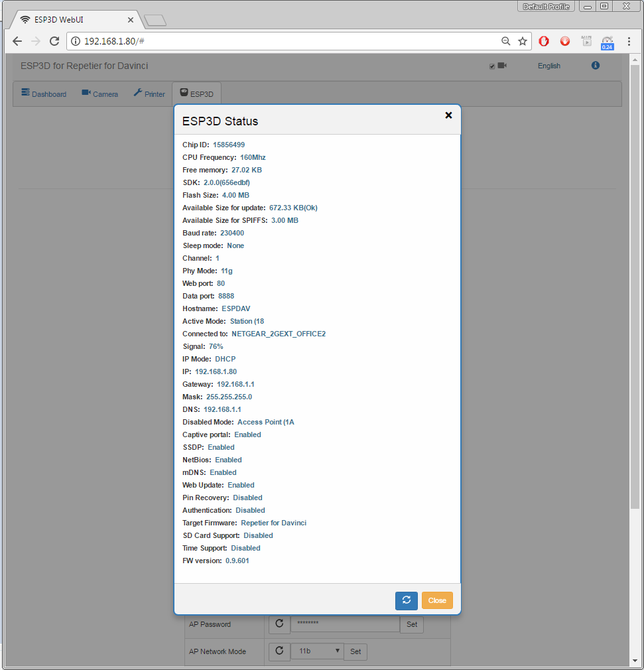The width and height of the screenshot is (644, 670).
Task: Open the Chrome three-dot menu
Action: (629, 41)
